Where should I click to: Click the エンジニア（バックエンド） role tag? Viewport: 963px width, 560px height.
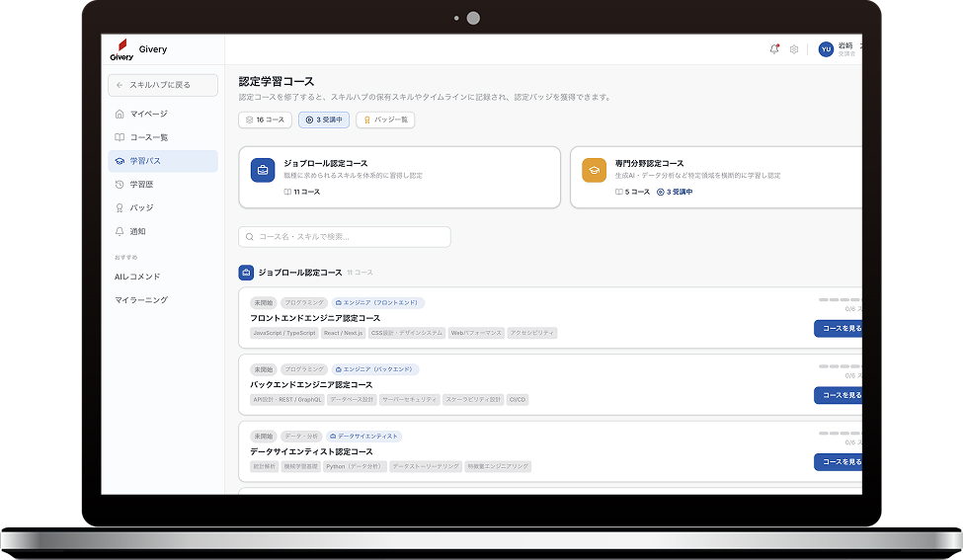pyautogui.click(x=374, y=369)
